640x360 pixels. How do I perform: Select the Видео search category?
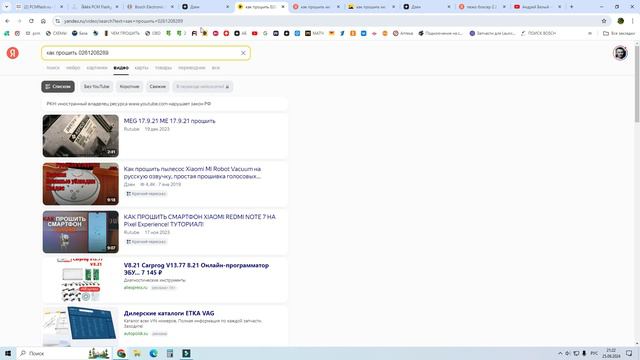pyautogui.click(x=121, y=68)
